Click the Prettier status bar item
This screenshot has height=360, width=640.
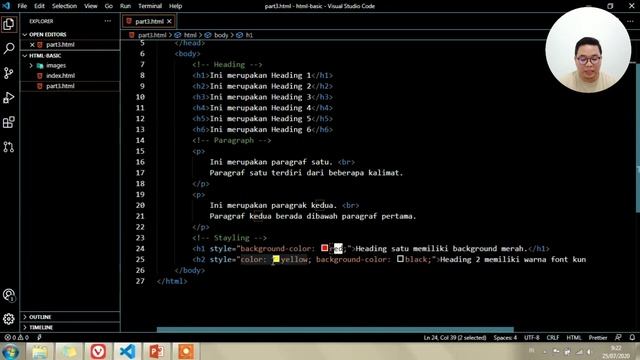[x=598, y=338]
